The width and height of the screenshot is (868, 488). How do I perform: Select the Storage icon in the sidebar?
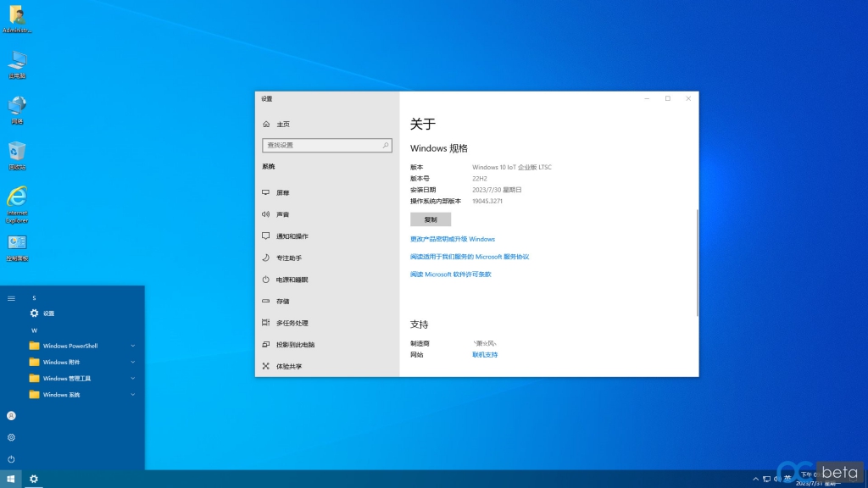coord(265,301)
